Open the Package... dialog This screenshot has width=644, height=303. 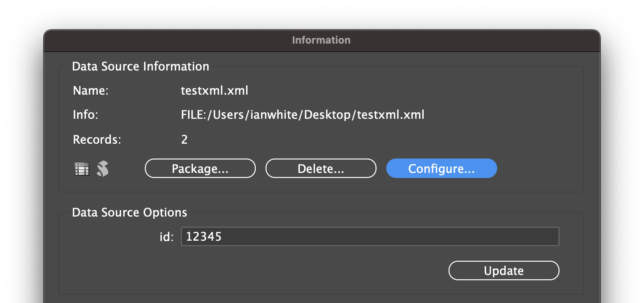point(200,169)
